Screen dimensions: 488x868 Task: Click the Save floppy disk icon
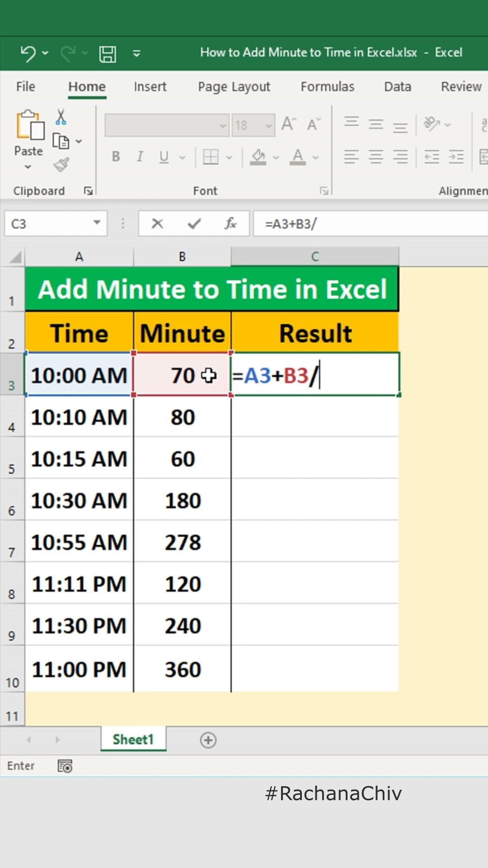tap(108, 54)
